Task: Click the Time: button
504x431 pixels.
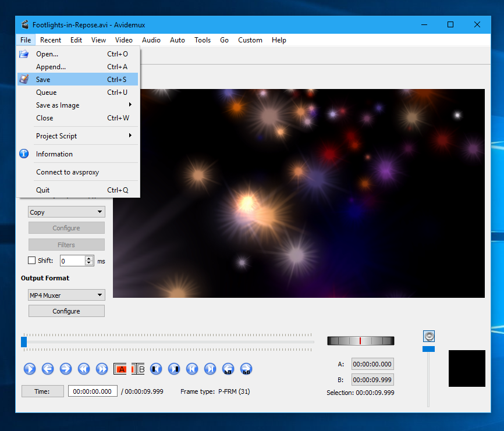Action: tap(42, 391)
